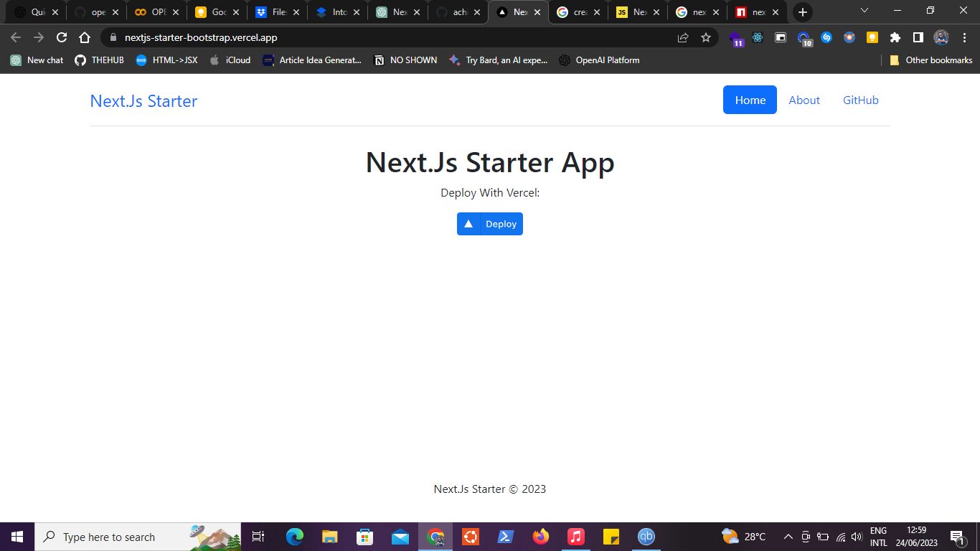
Task: Reload the page with the refresh icon
Action: (x=62, y=37)
